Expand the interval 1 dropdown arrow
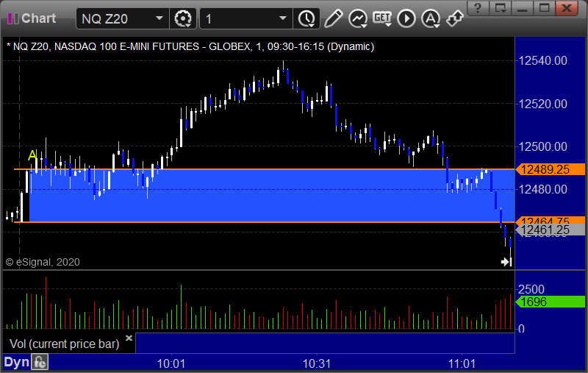 pos(283,18)
